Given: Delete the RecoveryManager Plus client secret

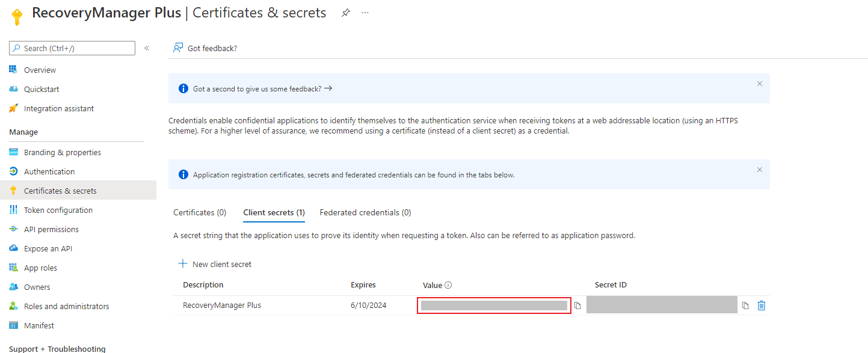Looking at the screenshot, I should pyautogui.click(x=761, y=305).
